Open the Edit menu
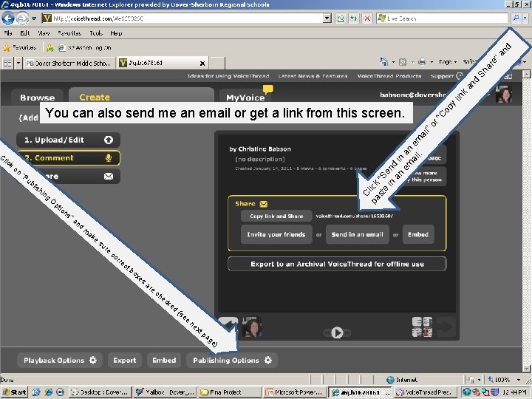532x399 pixels. (x=25, y=33)
